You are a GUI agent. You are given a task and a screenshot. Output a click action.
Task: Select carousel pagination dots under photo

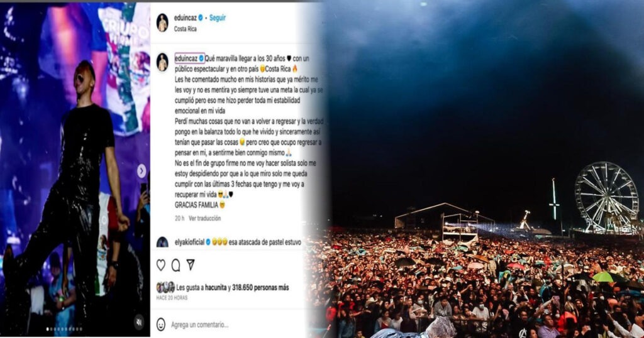[x=65, y=329]
